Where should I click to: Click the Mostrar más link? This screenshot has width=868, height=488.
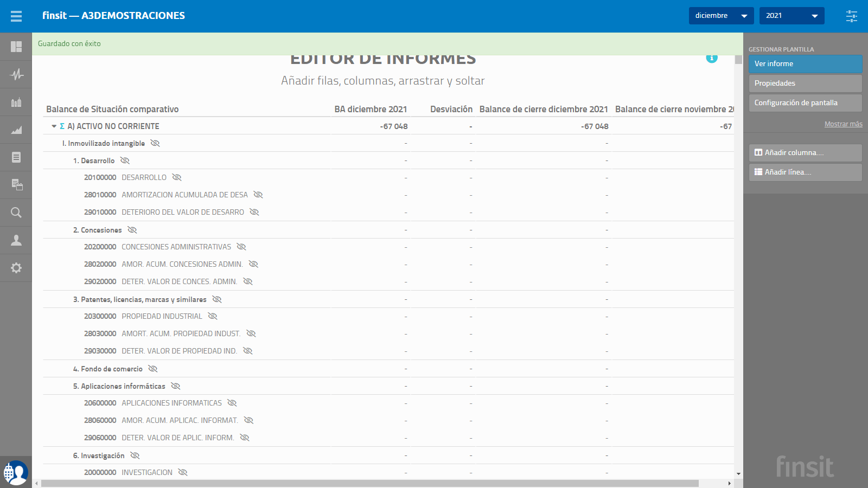(x=844, y=124)
